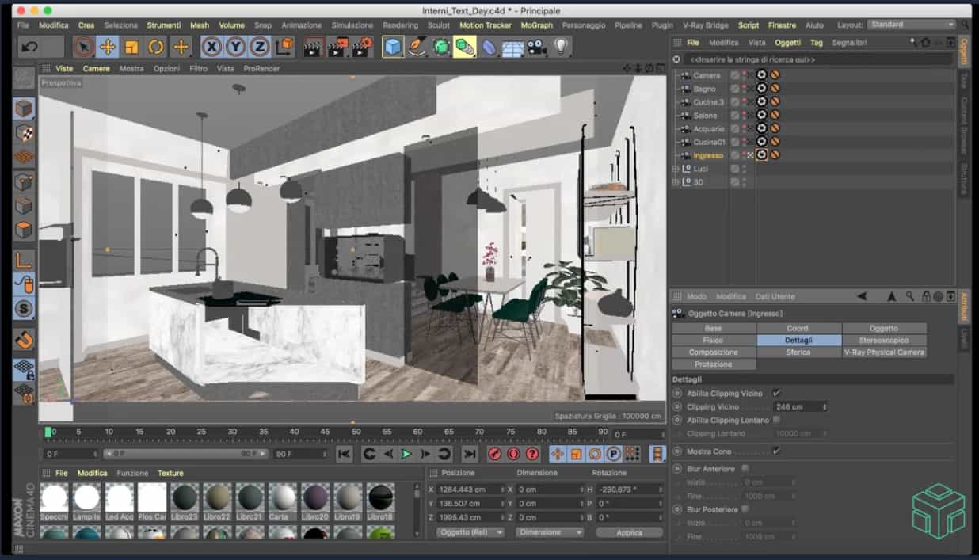
Task: Open the MoGraph menu
Action: click(x=536, y=25)
